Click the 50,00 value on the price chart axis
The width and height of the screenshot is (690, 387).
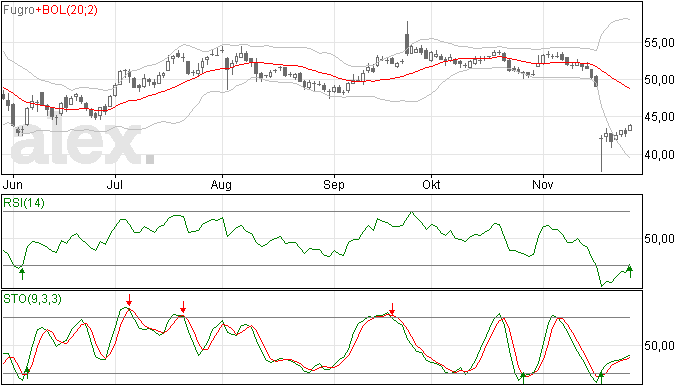[x=659, y=80]
